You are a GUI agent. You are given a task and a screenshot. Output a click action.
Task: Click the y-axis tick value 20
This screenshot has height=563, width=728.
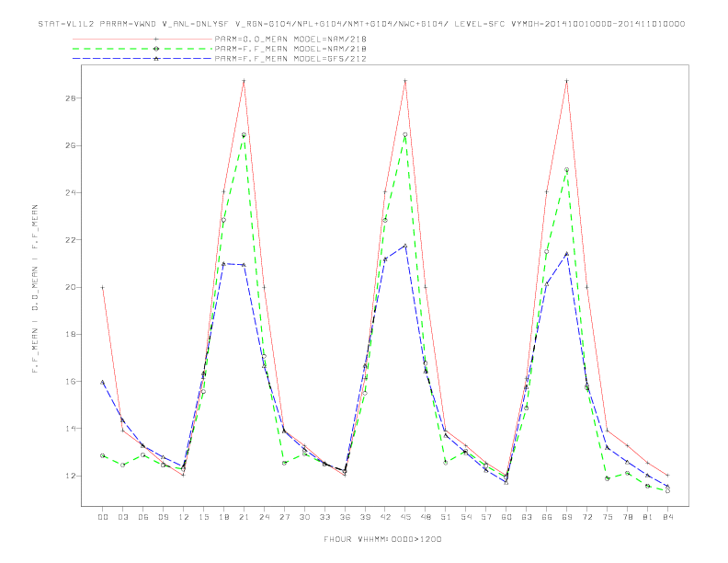tap(71, 287)
